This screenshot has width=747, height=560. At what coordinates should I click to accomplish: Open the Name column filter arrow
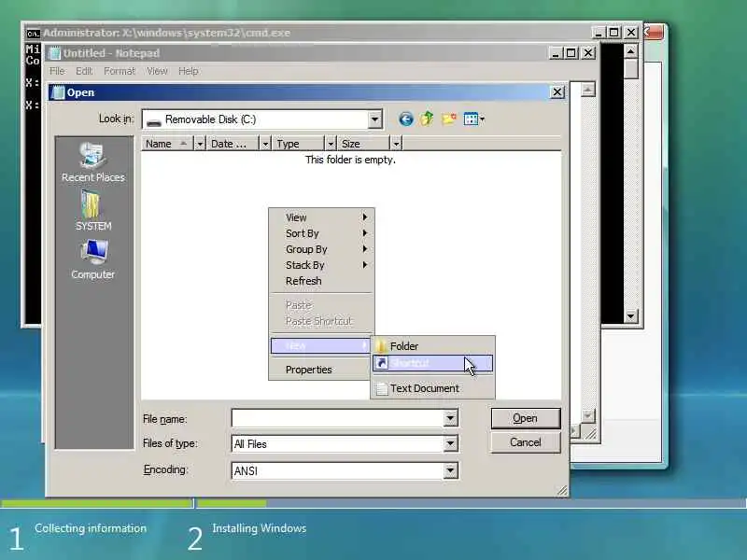[x=200, y=144]
